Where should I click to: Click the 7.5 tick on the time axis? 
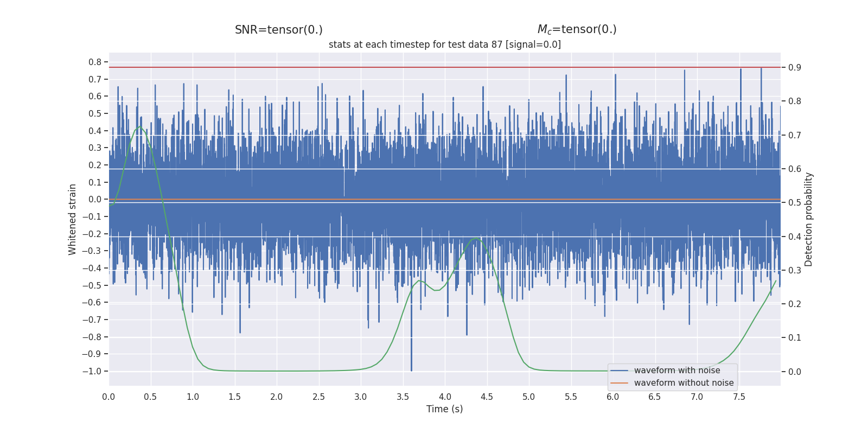[x=739, y=397]
